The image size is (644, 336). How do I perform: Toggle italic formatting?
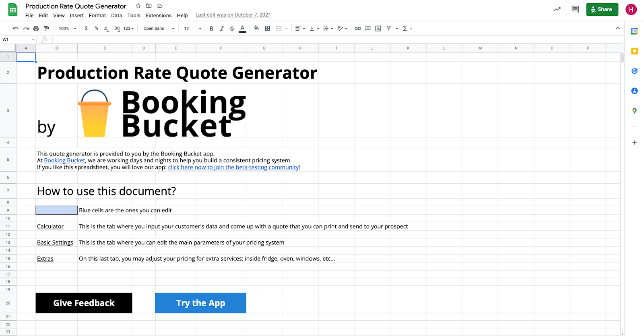[221, 29]
